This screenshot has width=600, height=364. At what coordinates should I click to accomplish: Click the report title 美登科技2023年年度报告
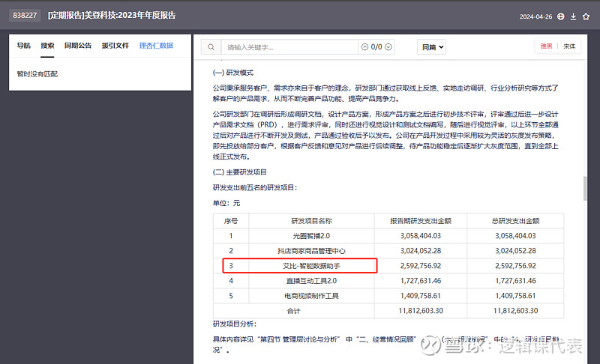112,15
